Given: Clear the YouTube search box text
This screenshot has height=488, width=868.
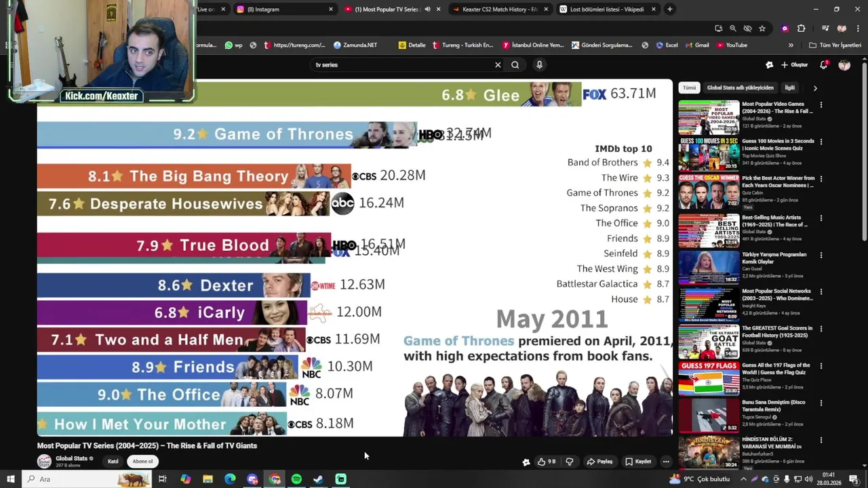Looking at the screenshot, I should [498, 65].
